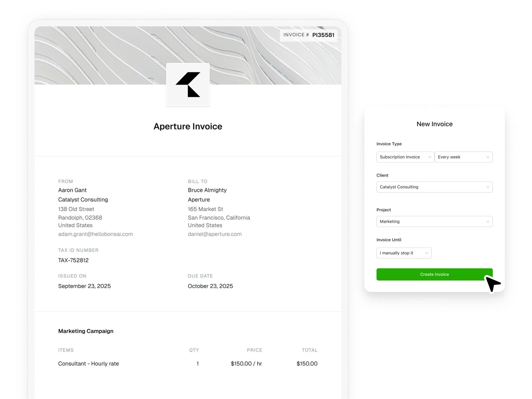Open the Marketing project dropdown
This screenshot has width=532, height=399.
[x=434, y=222]
